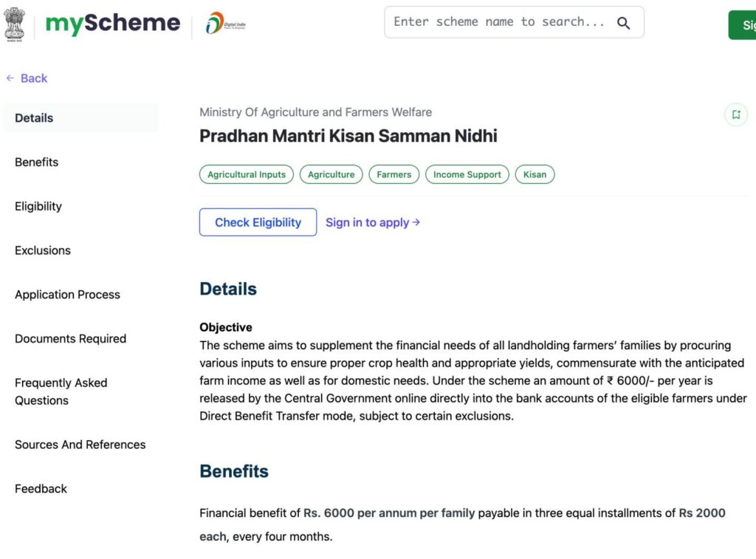
Task: Navigate to the Exclusions section
Action: 43,250
